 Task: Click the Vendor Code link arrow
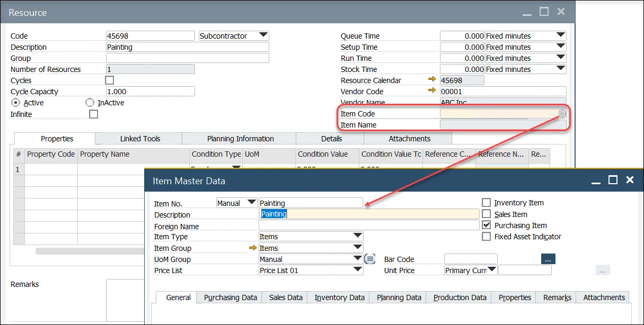click(432, 91)
